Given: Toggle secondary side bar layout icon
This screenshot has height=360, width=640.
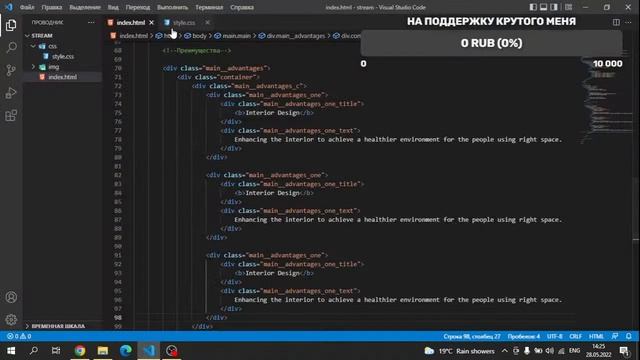Looking at the screenshot, I should [554, 7].
